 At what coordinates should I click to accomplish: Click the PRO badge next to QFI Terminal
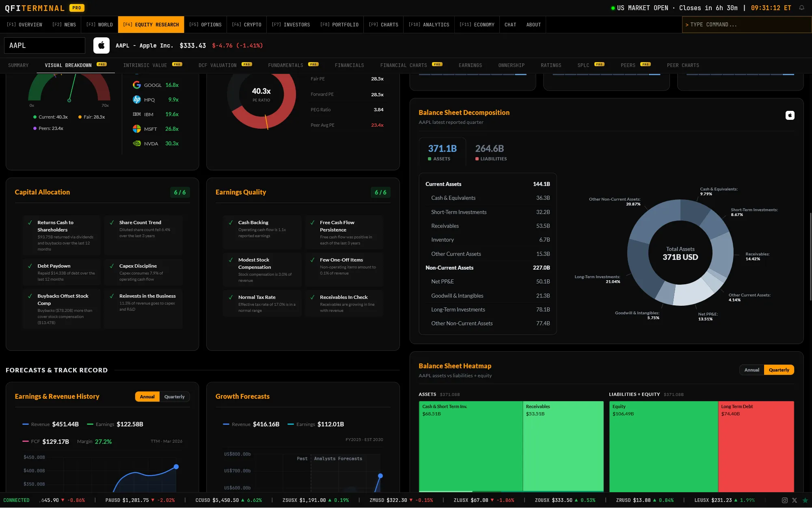pyautogui.click(x=77, y=8)
